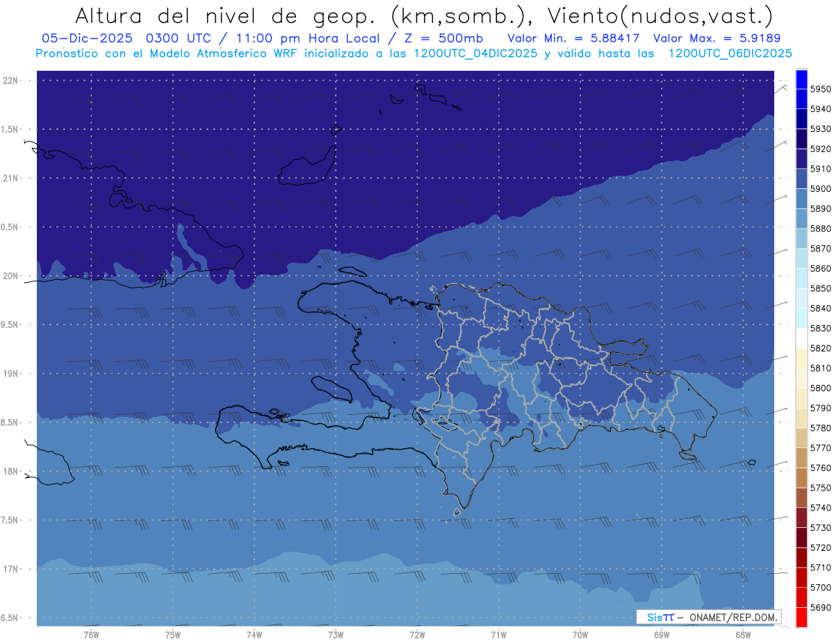The image size is (834, 644).
Task: Click the 18N latitude label
Action: [11, 471]
